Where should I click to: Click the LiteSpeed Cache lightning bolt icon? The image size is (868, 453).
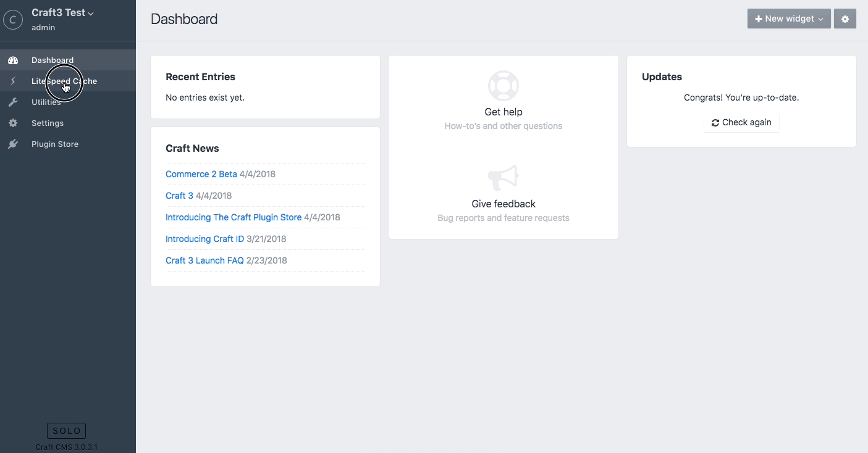coord(13,81)
